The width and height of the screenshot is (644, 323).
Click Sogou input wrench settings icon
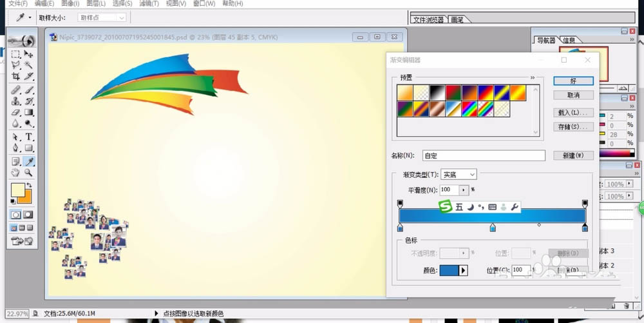(x=514, y=207)
